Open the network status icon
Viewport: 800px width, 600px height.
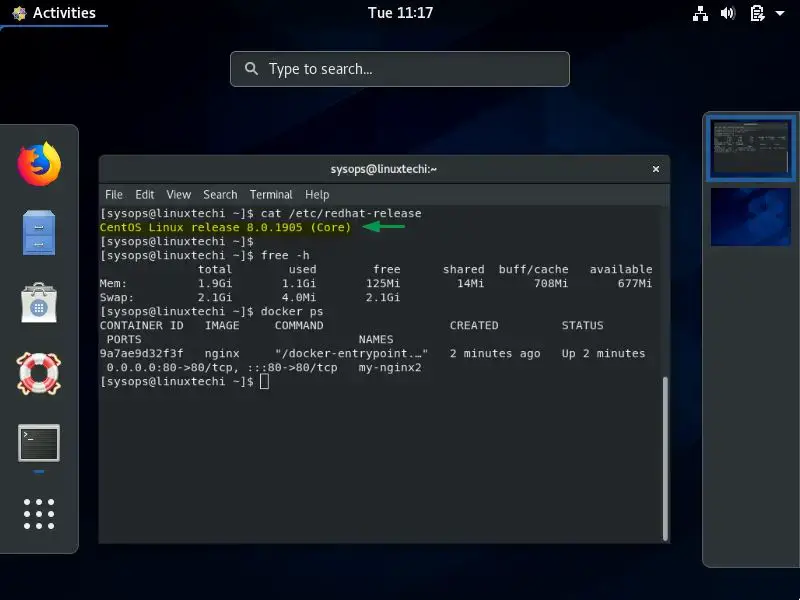click(x=700, y=13)
